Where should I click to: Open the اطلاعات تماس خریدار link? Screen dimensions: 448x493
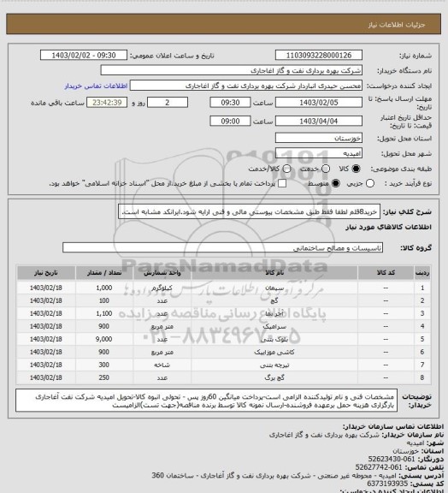click(x=96, y=86)
